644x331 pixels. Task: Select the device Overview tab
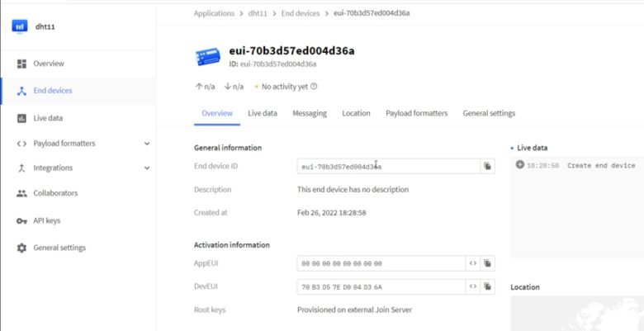(x=217, y=113)
